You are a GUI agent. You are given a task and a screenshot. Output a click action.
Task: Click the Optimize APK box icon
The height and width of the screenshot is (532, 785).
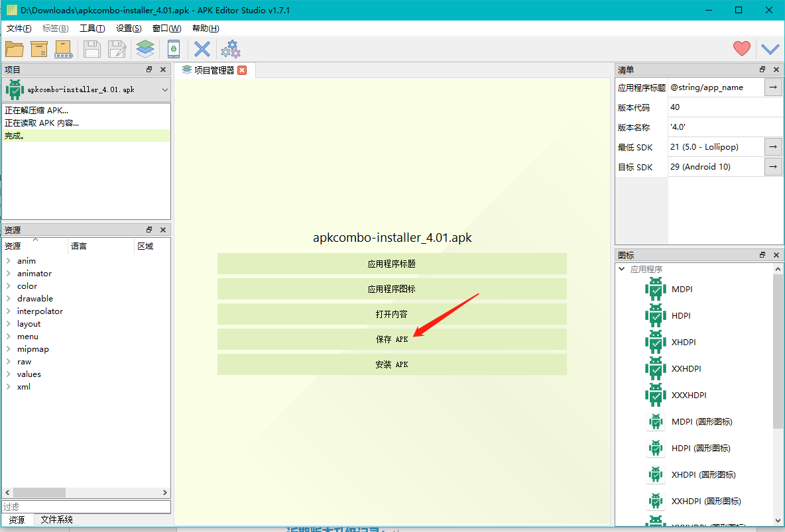pos(39,49)
